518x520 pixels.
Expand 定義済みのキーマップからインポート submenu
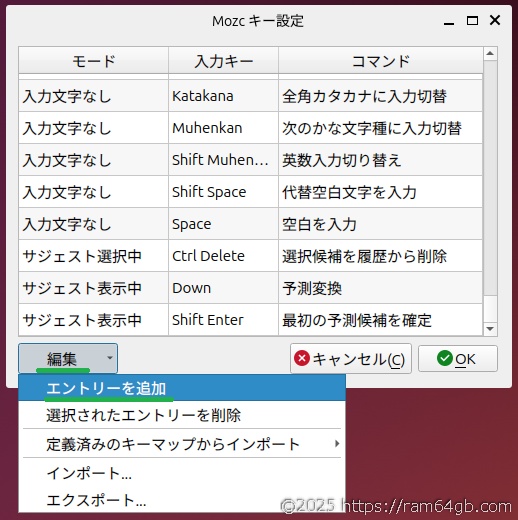182,444
